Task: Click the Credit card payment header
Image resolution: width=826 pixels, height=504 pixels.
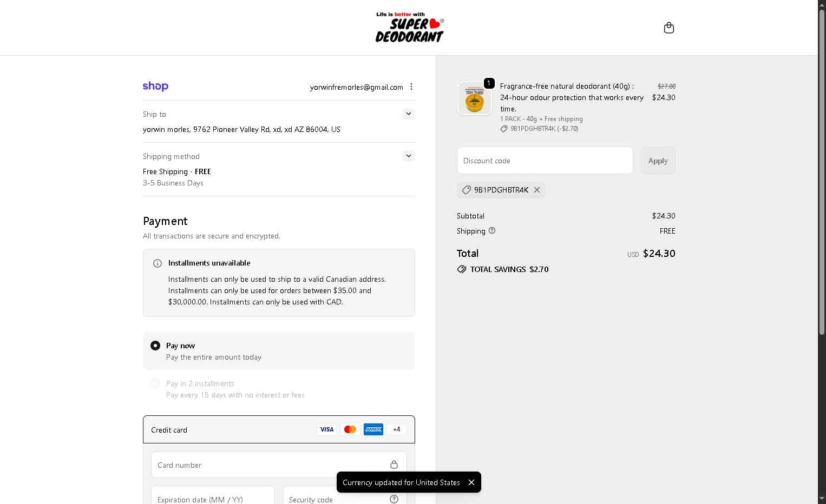Action: point(279,429)
